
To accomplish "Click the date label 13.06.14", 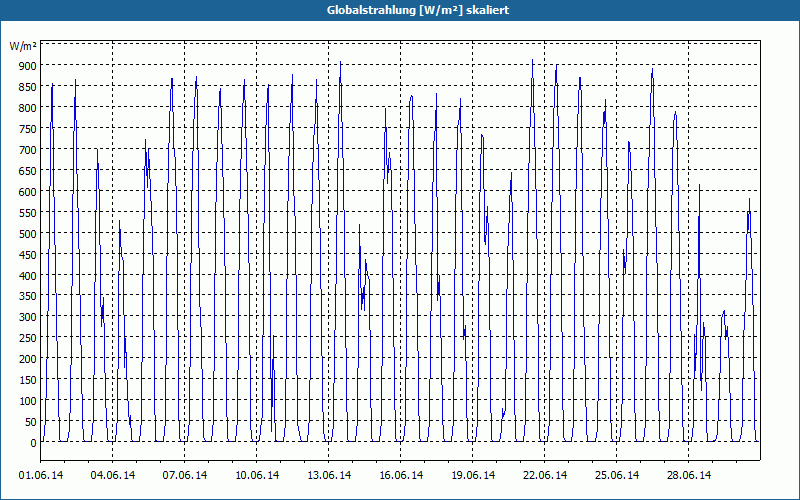I will (329, 475).
